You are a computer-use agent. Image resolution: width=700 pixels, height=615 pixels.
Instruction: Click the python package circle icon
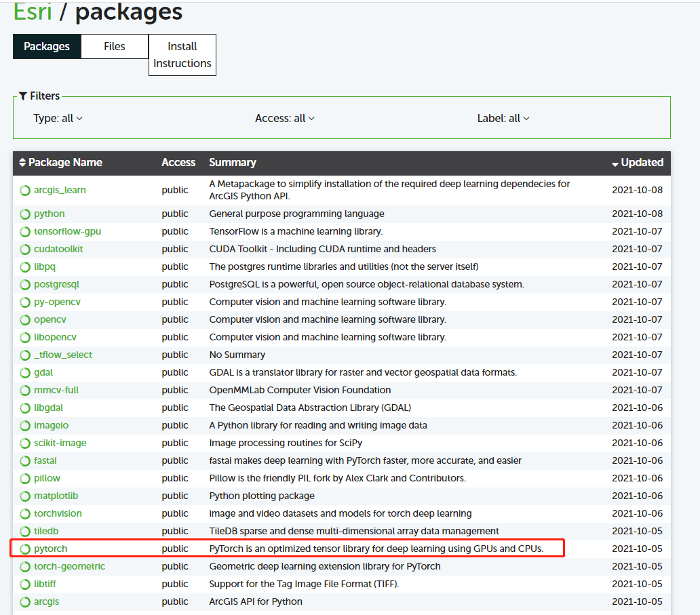(25, 214)
